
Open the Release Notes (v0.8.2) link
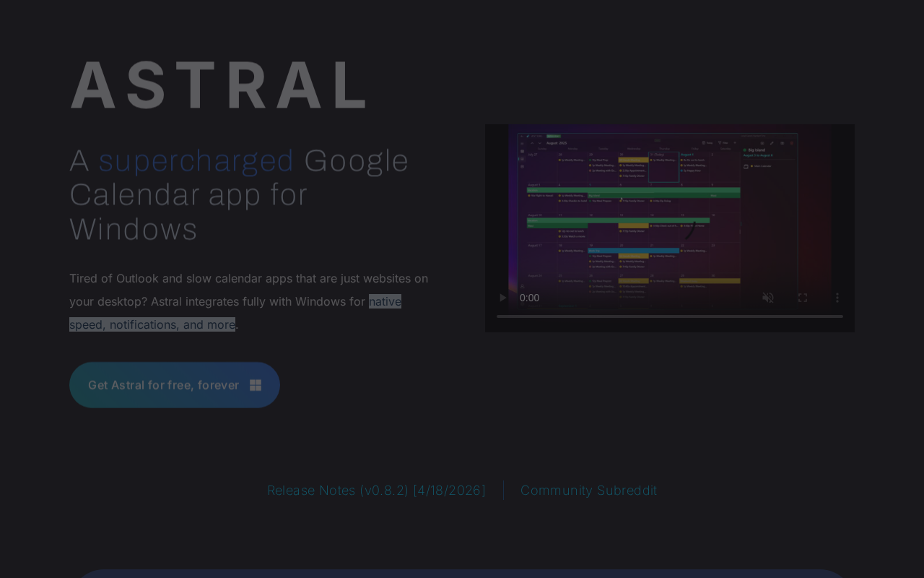tap(376, 491)
